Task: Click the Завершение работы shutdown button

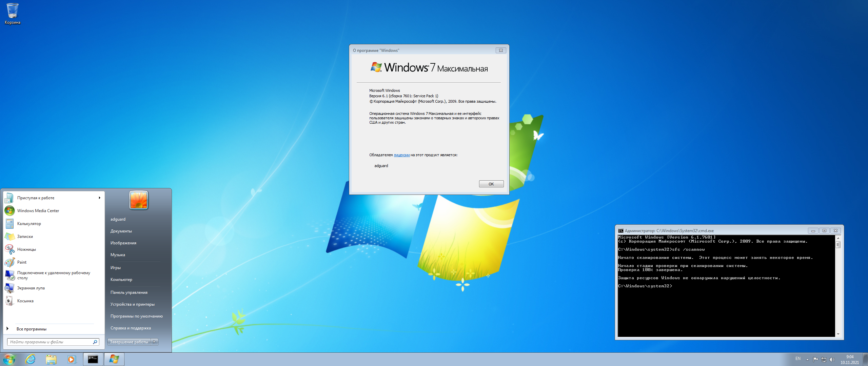Action: pos(129,342)
